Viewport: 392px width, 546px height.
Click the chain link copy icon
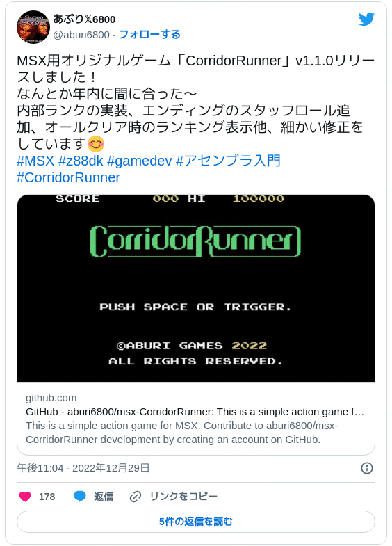(136, 497)
